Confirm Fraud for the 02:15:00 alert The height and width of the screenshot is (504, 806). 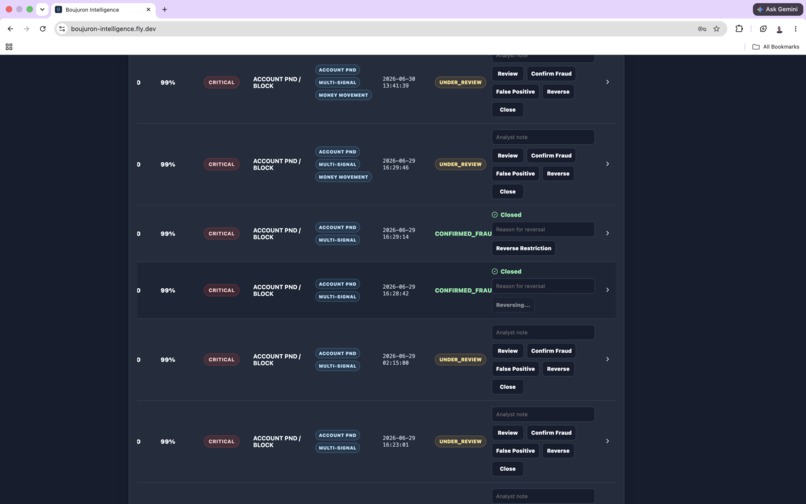pos(551,351)
